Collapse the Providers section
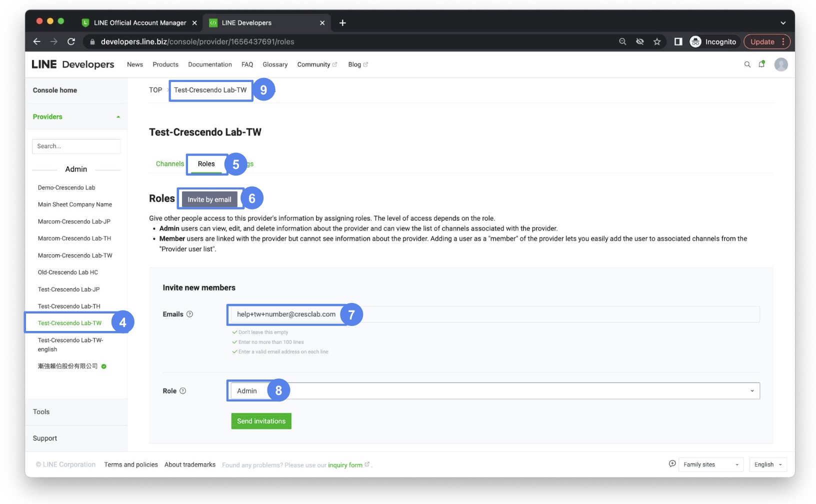The height and width of the screenshot is (504, 816). (76, 117)
